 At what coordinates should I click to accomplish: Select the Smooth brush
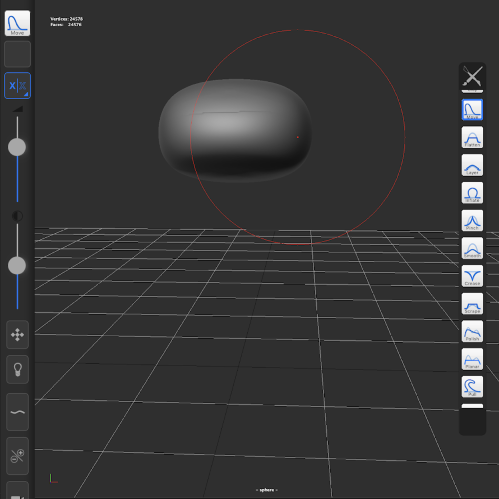click(472, 248)
